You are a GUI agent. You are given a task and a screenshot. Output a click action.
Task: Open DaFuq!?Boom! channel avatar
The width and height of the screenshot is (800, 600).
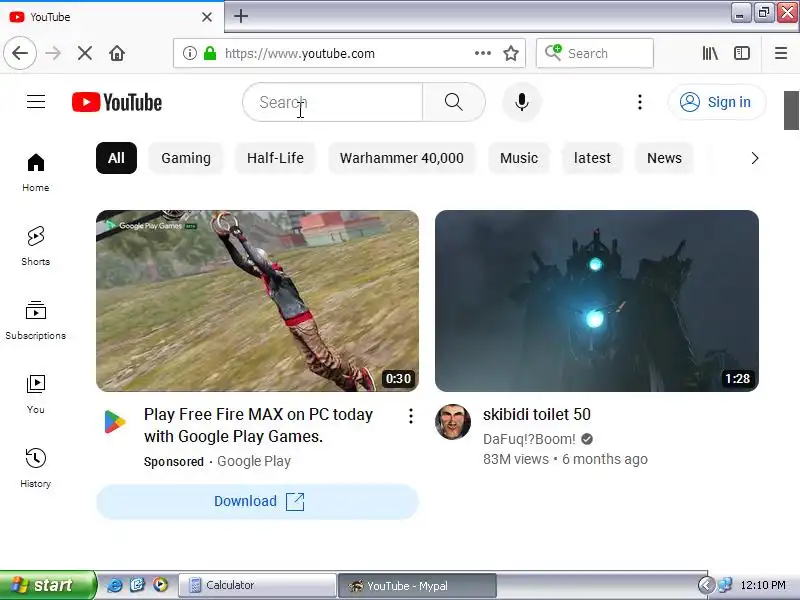tap(453, 422)
